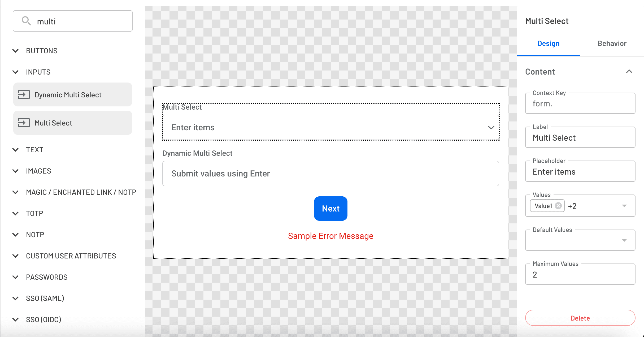Open the Values dropdown in Content panel
The height and width of the screenshot is (337, 644).
(625, 206)
